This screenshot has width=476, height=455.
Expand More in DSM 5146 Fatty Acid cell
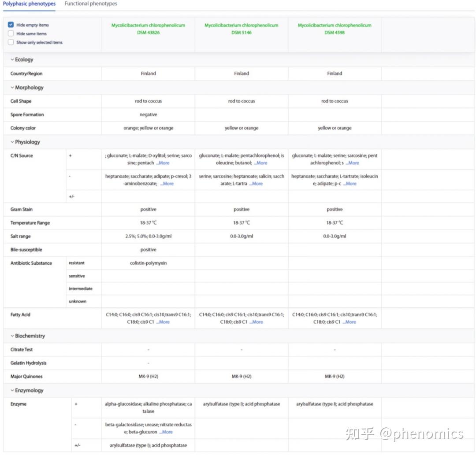click(256, 322)
